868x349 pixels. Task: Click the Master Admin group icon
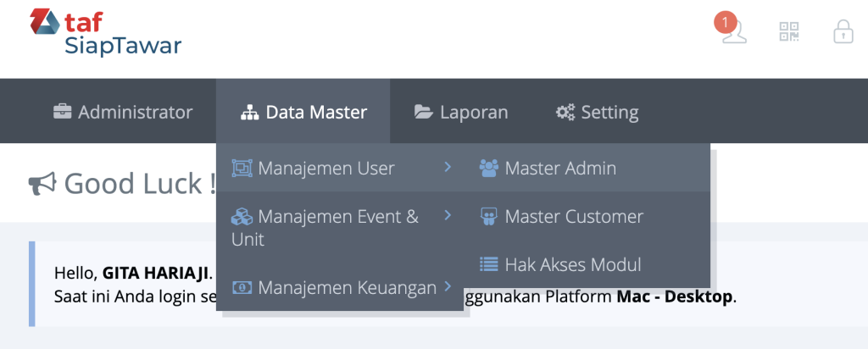pyautogui.click(x=488, y=168)
